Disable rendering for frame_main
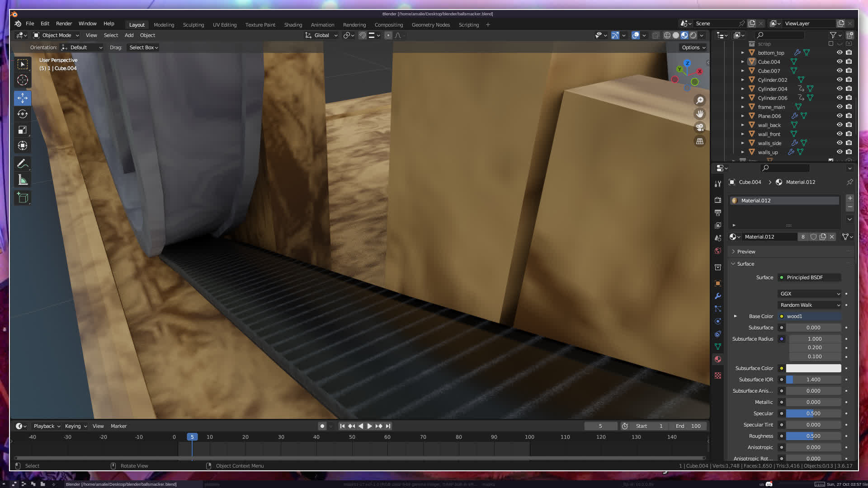The height and width of the screenshot is (488, 868). pos(849,107)
